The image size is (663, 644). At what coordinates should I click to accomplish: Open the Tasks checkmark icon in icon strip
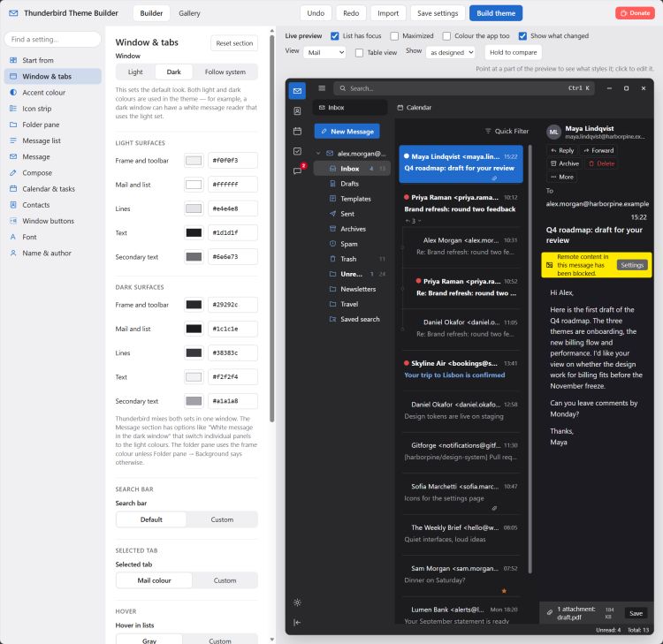pyautogui.click(x=297, y=151)
